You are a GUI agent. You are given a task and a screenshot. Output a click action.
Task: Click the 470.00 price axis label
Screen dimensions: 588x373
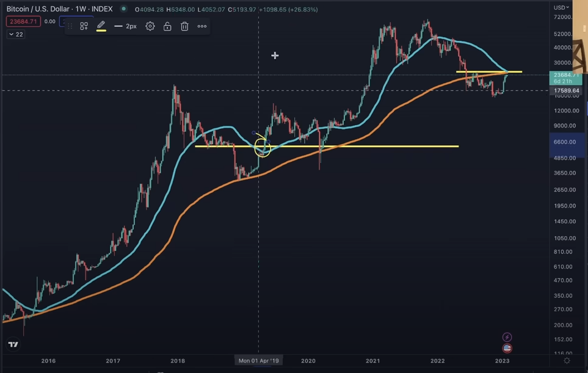(x=563, y=280)
